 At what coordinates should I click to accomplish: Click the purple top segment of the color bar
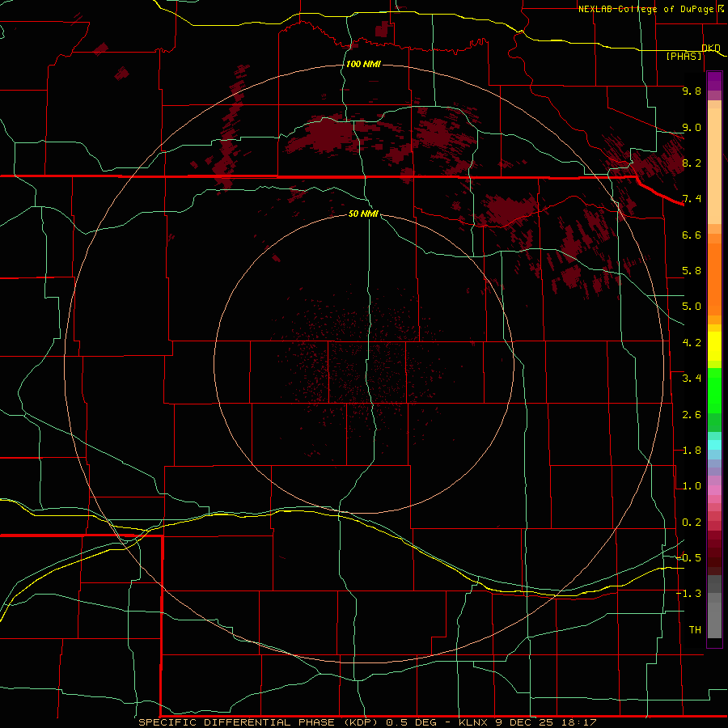point(714,81)
